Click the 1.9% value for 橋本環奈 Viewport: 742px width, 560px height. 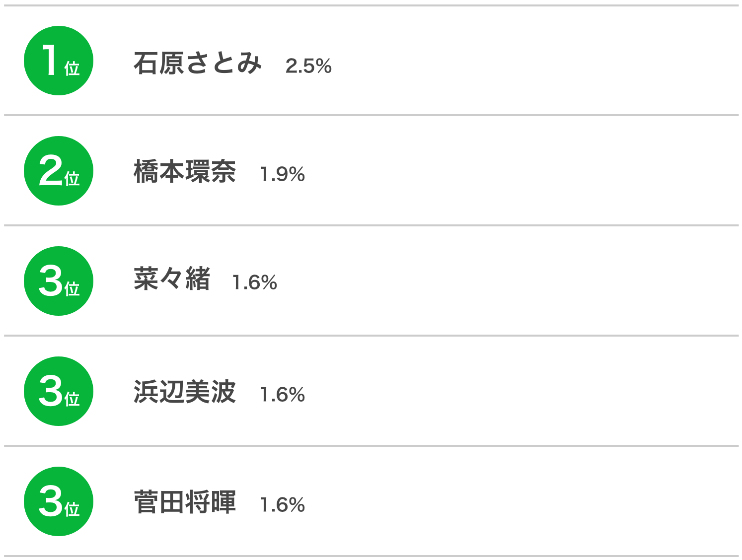[283, 174]
